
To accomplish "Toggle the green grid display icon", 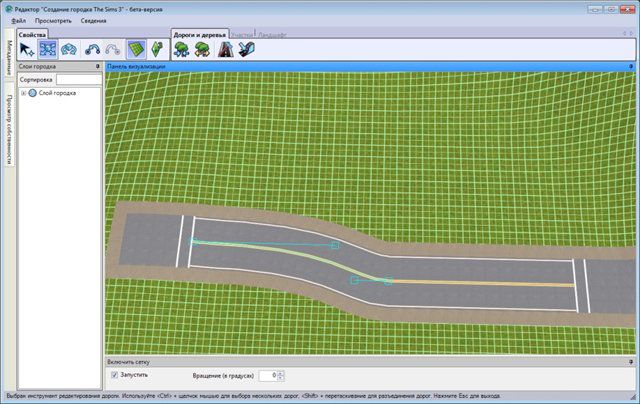I will 136,49.
